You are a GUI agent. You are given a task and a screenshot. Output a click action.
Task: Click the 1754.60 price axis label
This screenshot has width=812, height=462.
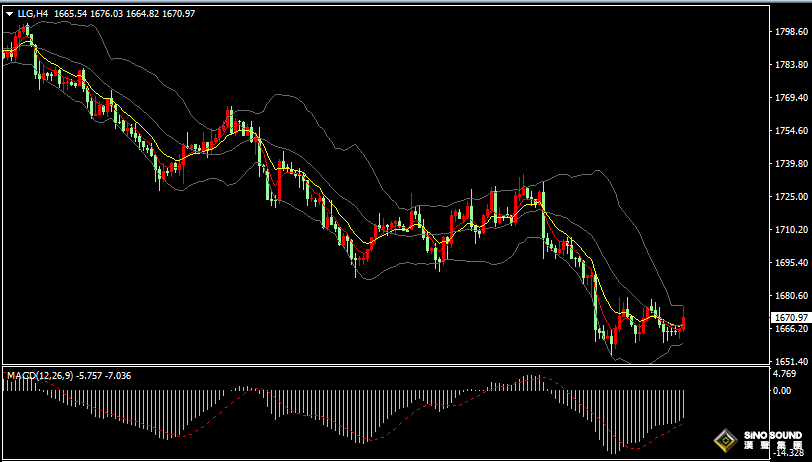tap(789, 131)
